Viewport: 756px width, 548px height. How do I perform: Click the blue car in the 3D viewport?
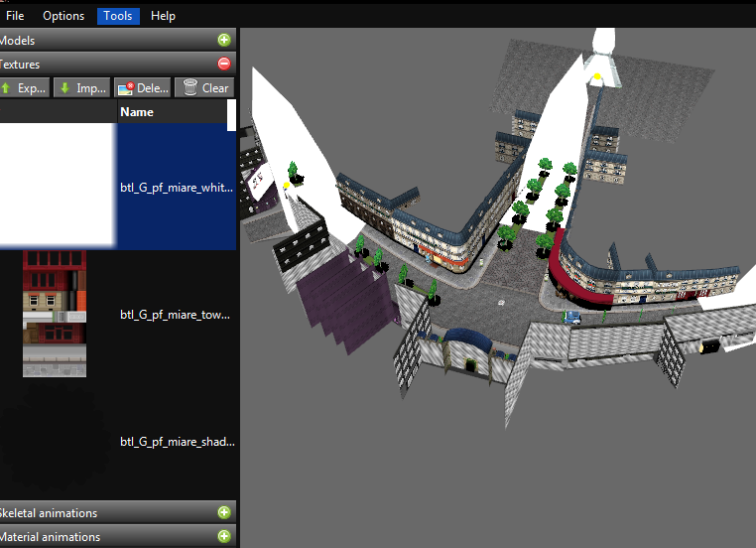pos(571,318)
